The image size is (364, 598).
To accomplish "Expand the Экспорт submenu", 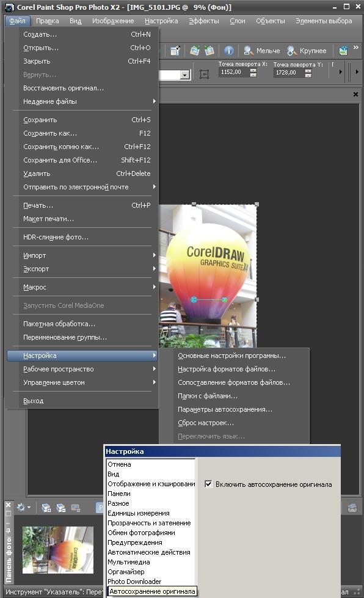I will pos(82,269).
